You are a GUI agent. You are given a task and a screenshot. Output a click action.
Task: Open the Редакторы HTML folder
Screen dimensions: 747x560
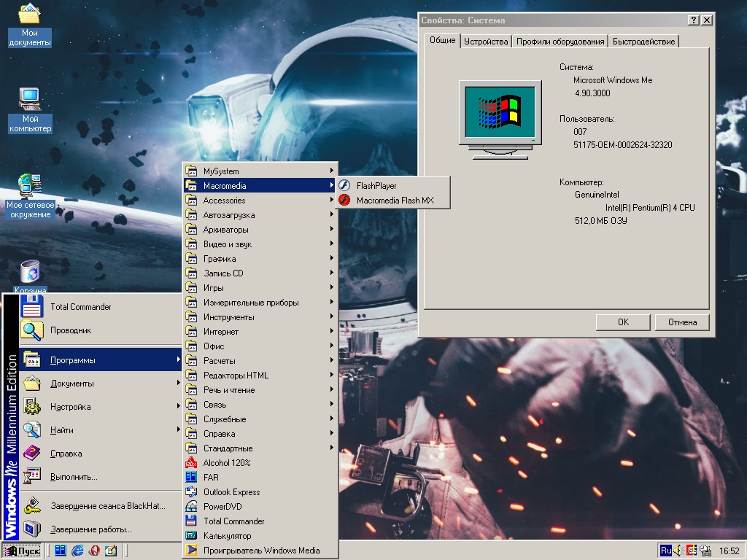pos(260,376)
